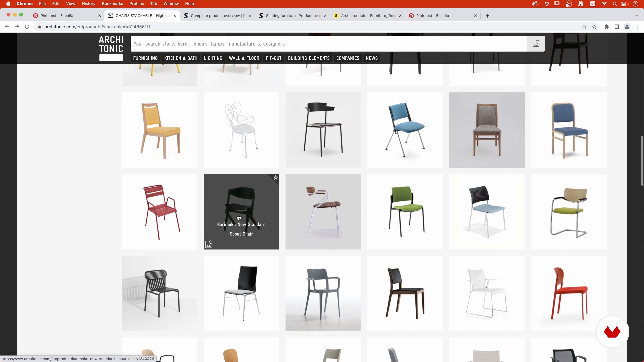
Task: Open the blue folding chair with chrome legs
Action: [405, 130]
